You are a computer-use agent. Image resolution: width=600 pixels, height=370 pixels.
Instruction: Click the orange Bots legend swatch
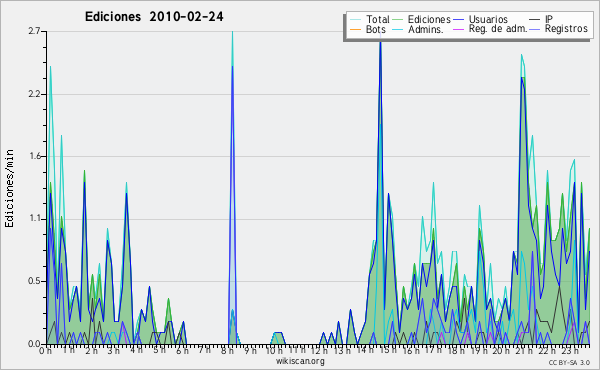[x=355, y=29]
